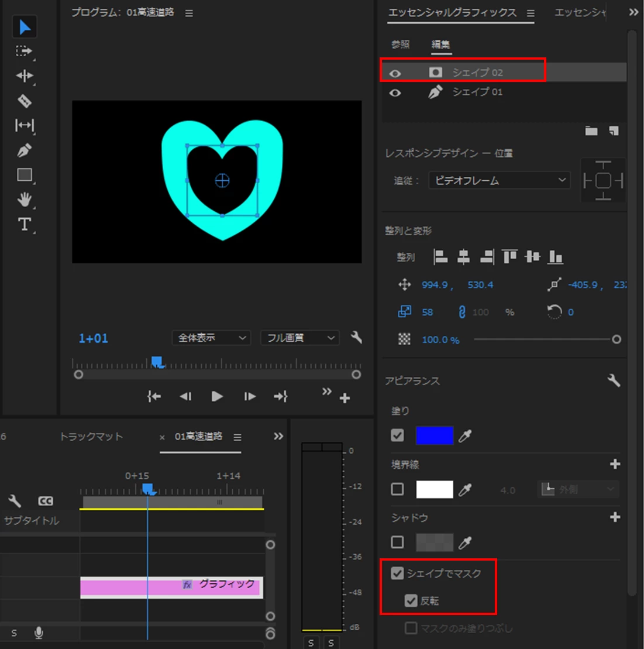The height and width of the screenshot is (649, 644).
Task: Open timeline display settings wrench
Action: coord(15,501)
